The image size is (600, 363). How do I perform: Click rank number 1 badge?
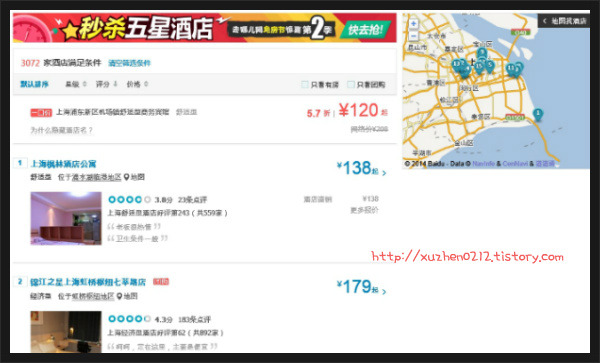click(20, 163)
